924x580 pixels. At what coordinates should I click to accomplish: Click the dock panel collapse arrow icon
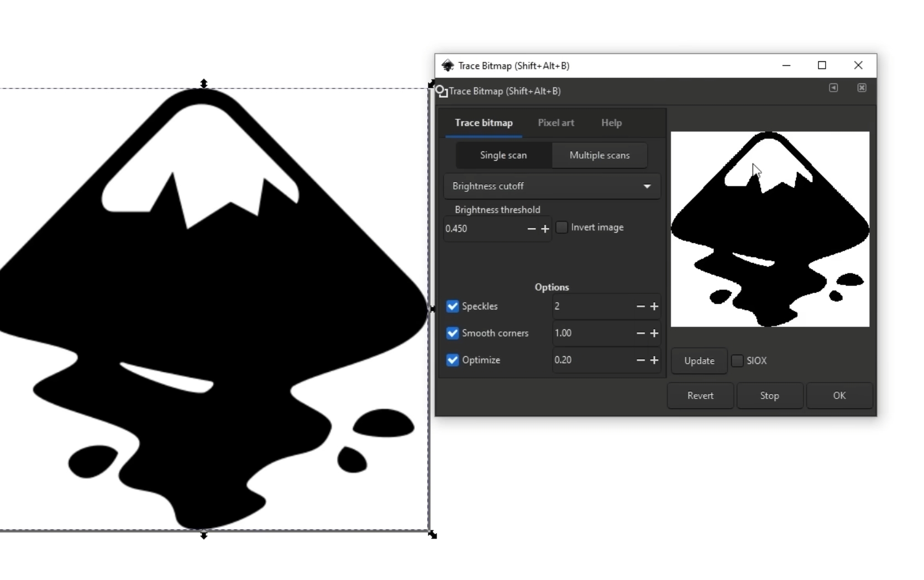833,88
